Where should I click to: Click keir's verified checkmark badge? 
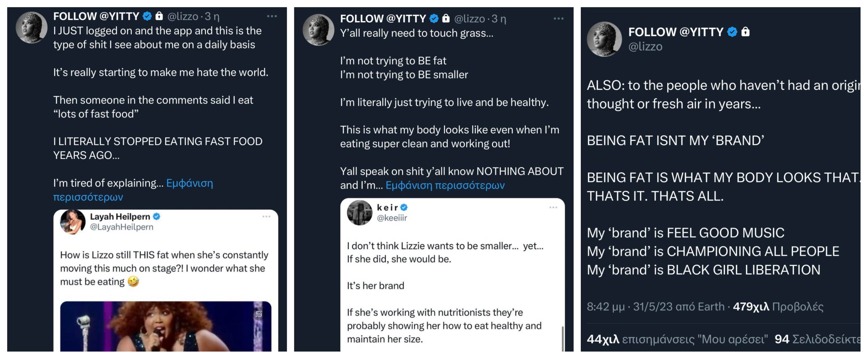point(404,207)
